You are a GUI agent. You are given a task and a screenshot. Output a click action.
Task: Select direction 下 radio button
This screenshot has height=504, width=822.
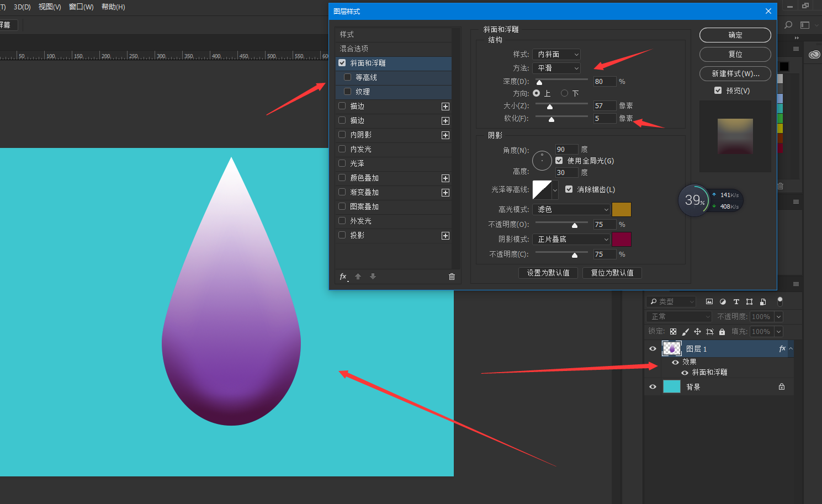[x=564, y=93]
